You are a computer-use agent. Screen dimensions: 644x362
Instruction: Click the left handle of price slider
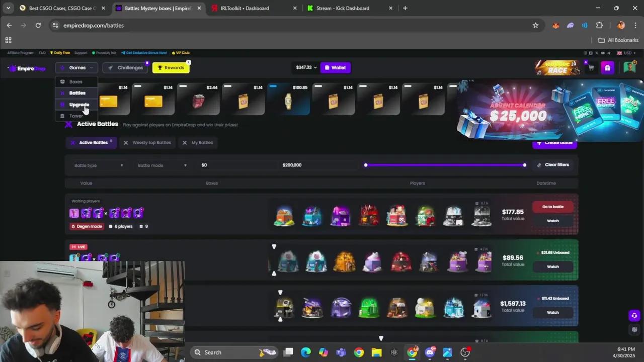(x=366, y=165)
